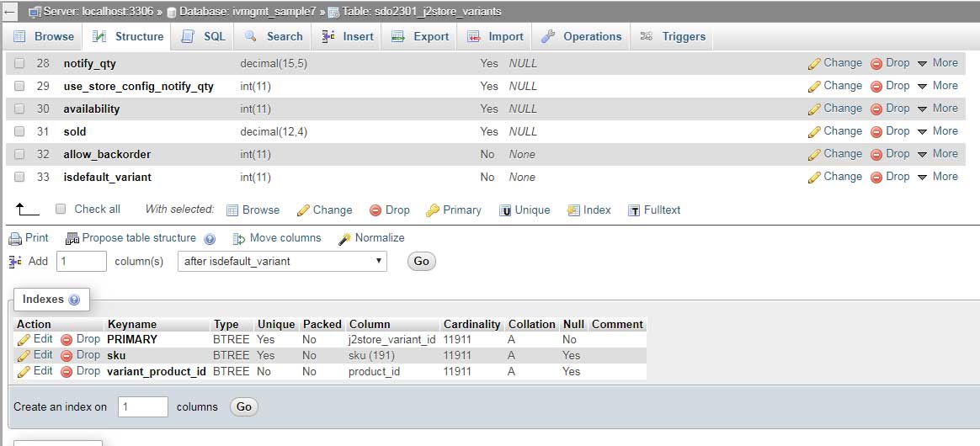
Task: Expand More menu for sold row
Action: pyautogui.click(x=938, y=131)
